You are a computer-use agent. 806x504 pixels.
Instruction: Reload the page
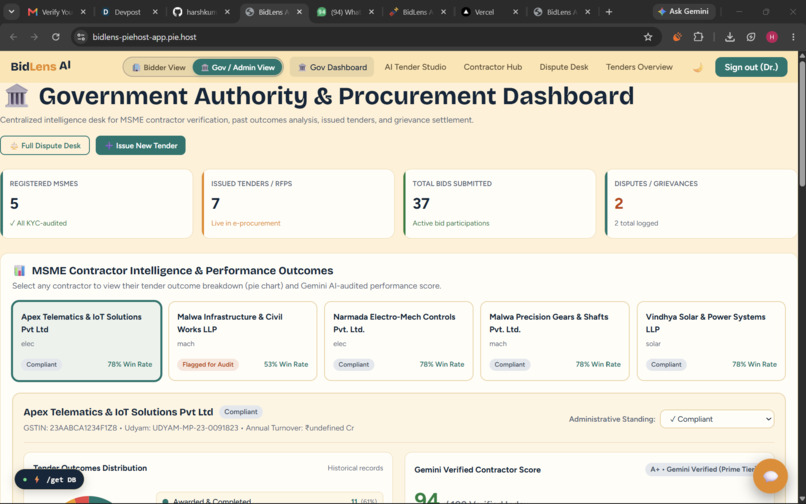(56, 37)
